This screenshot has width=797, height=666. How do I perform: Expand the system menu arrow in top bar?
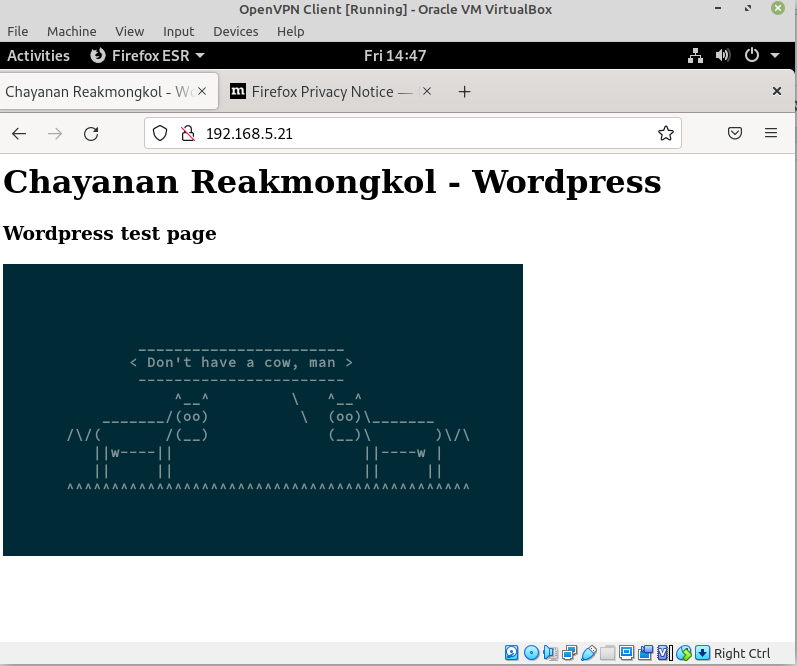click(775, 55)
